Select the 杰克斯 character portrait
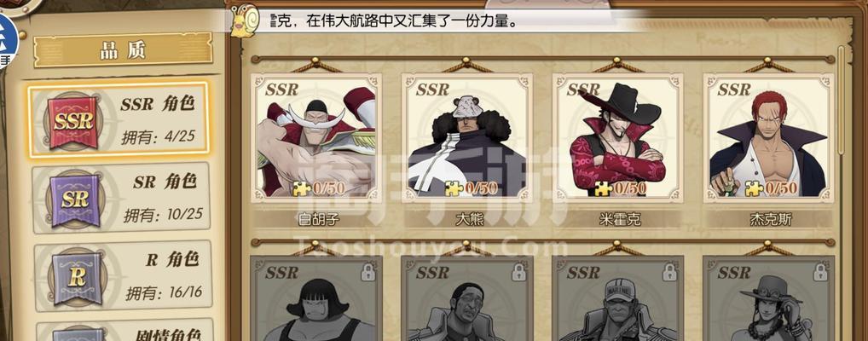The height and width of the screenshot is (341, 868). tap(768, 138)
